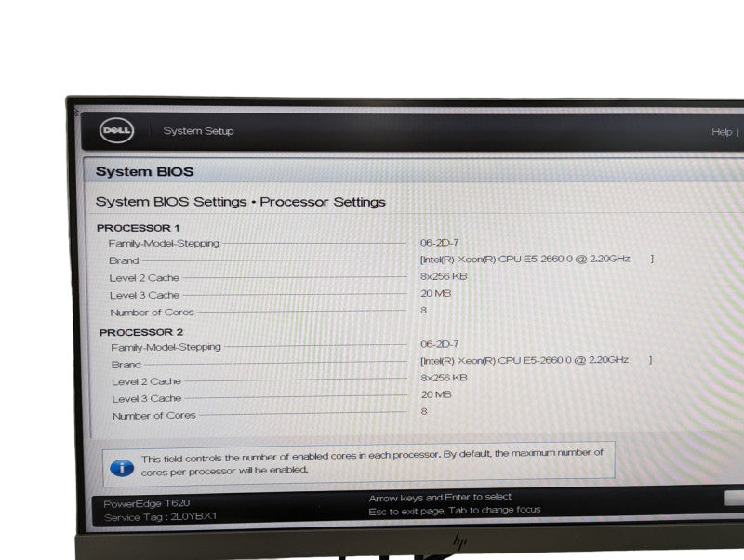Click Processor 1 20 MB value
Image resolution: width=744 pixels, height=560 pixels.
435,293
